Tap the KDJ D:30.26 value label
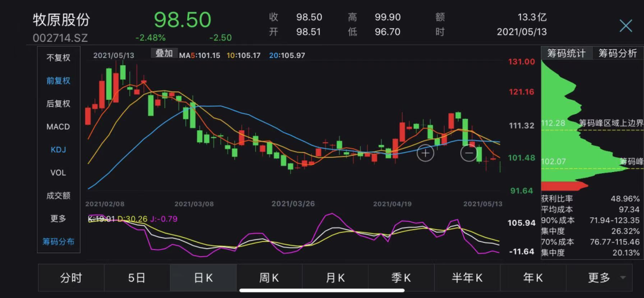 [132, 219]
